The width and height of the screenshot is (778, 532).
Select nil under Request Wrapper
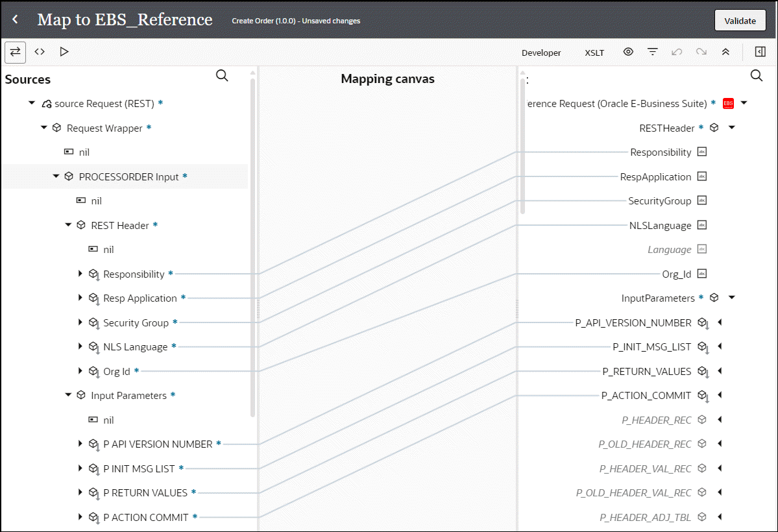pyautogui.click(x=84, y=152)
